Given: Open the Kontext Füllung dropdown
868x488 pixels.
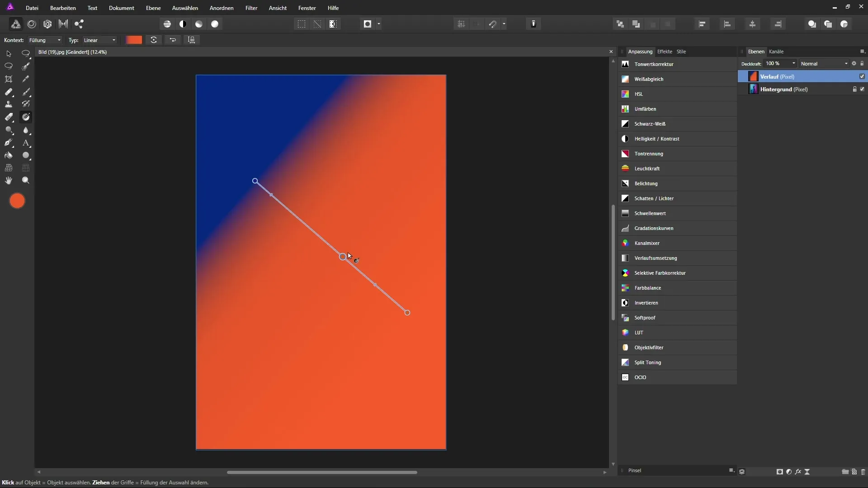Looking at the screenshot, I should (x=45, y=40).
